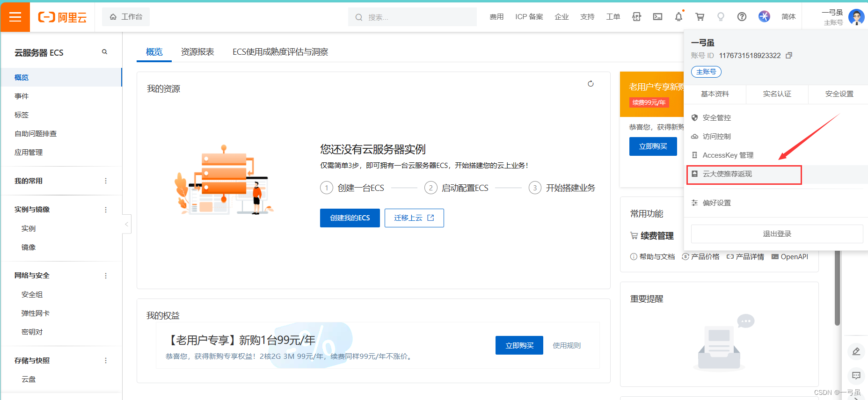Select the 概览 tab
The image size is (868, 400).
point(154,52)
